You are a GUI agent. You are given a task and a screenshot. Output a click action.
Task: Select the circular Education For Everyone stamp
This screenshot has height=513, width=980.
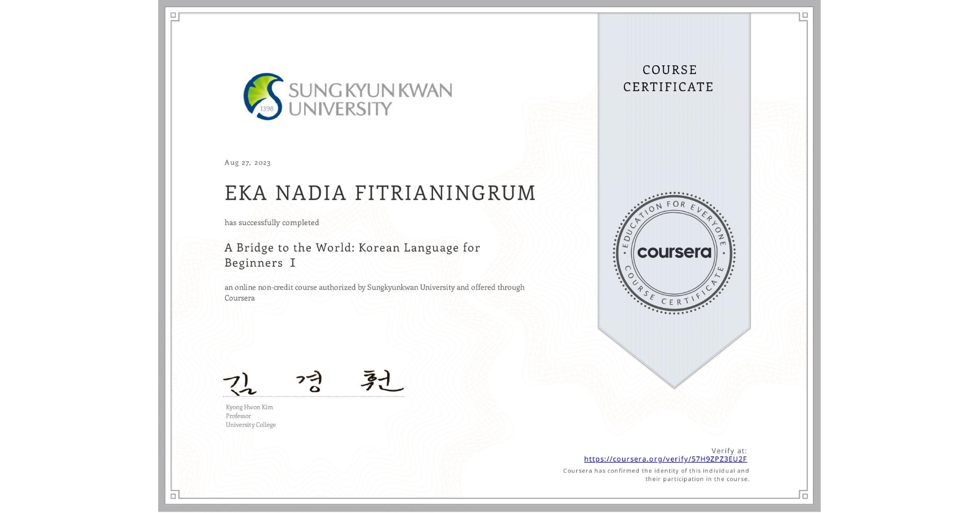pyautogui.click(x=674, y=253)
